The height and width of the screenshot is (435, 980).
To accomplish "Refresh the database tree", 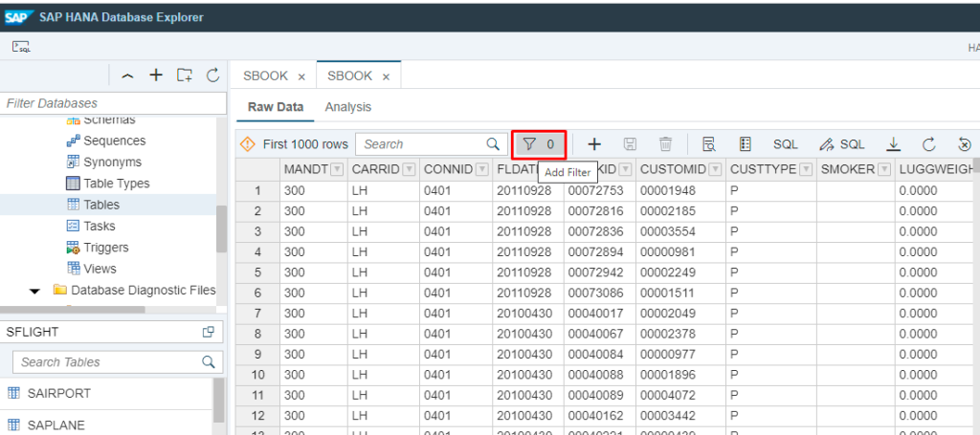I will point(213,76).
